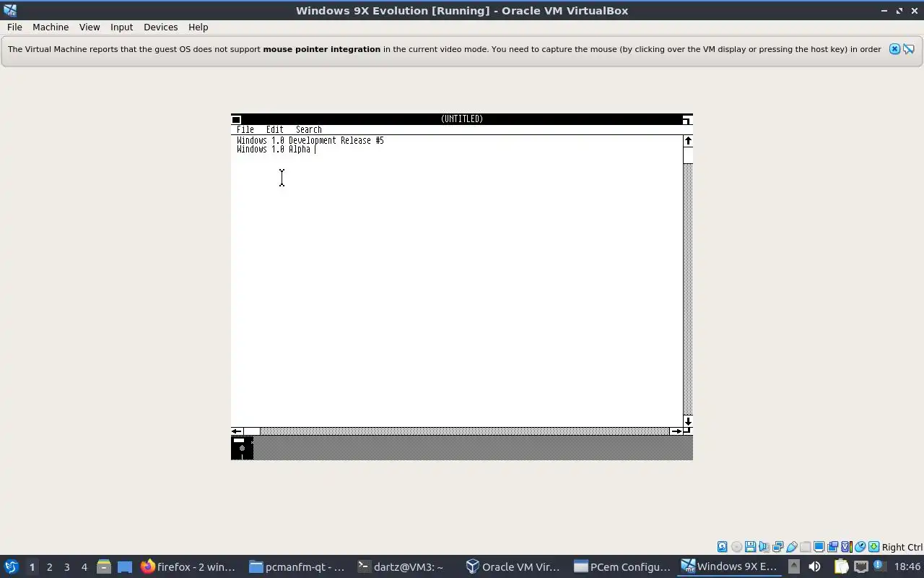Click the network adapters indicator
This screenshot has width=924, height=578.
click(x=777, y=547)
